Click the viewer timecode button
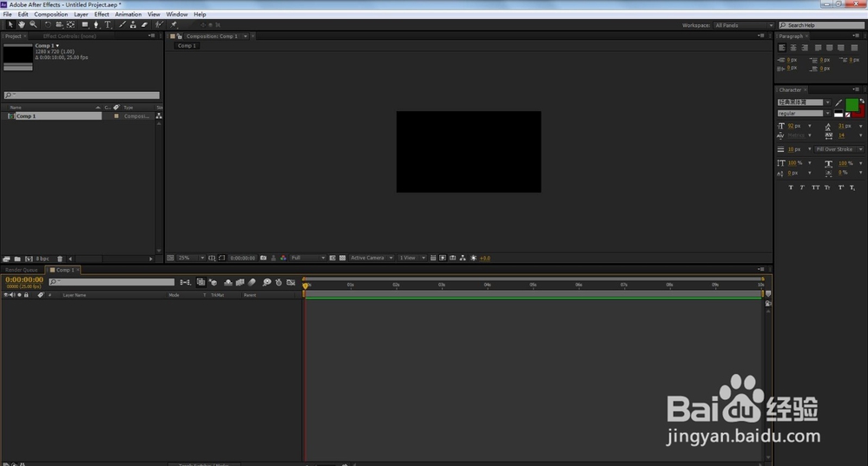868x466 pixels. pyautogui.click(x=242, y=258)
